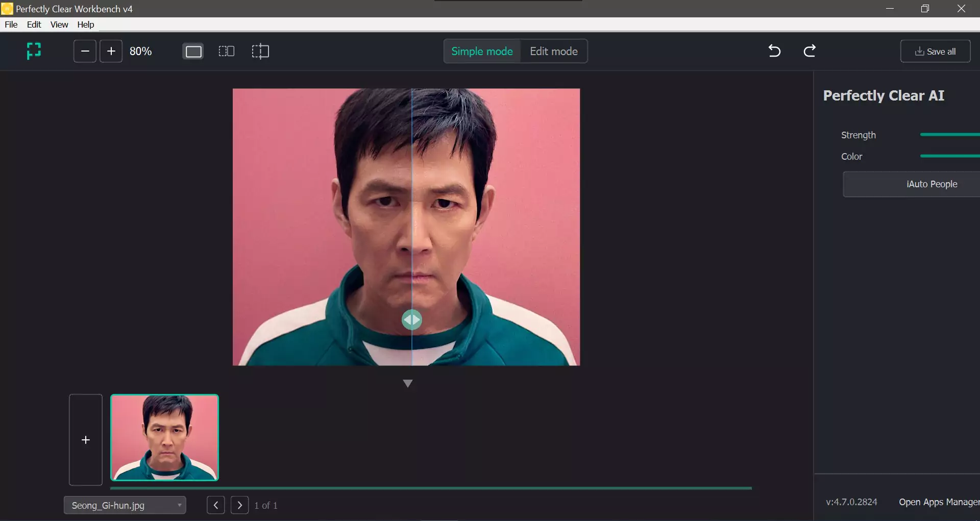Close the Perfectly Clear Workbench window
The image size is (980, 521).
coord(961,9)
